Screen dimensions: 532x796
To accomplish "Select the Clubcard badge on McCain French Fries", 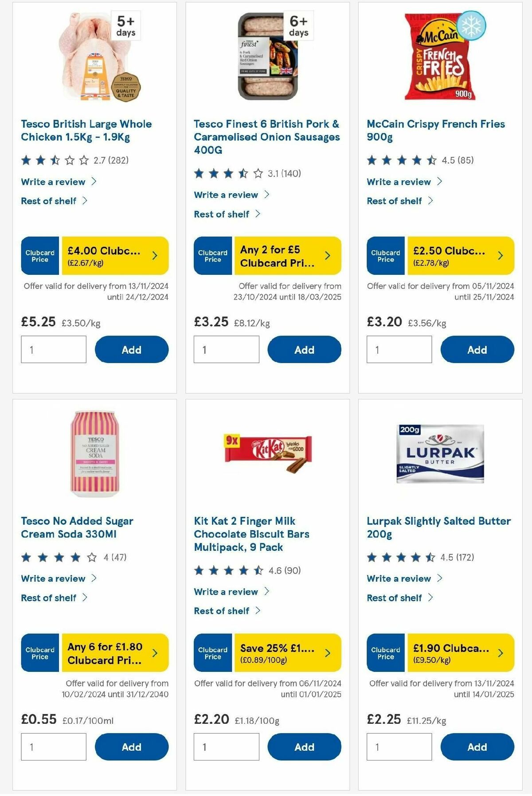I will [385, 256].
